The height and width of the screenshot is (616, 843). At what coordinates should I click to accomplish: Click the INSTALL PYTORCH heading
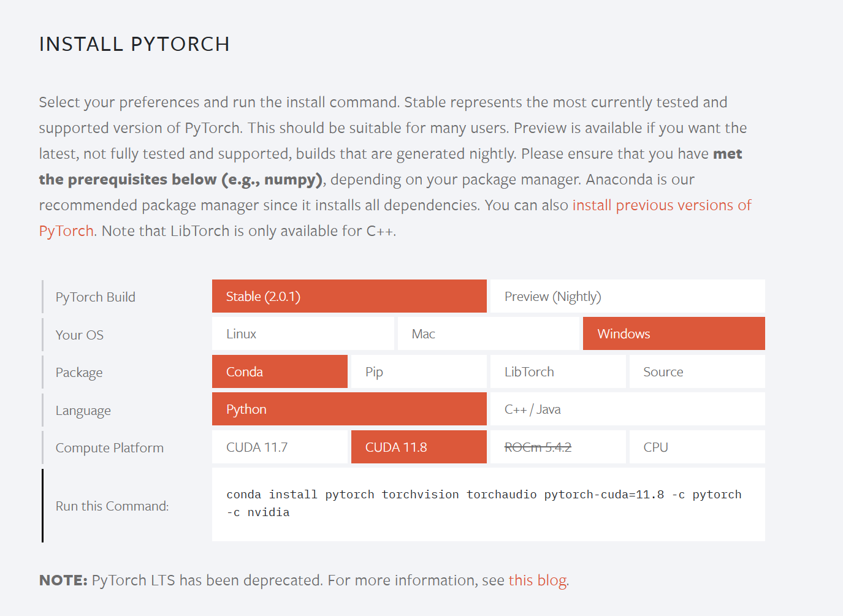[134, 44]
